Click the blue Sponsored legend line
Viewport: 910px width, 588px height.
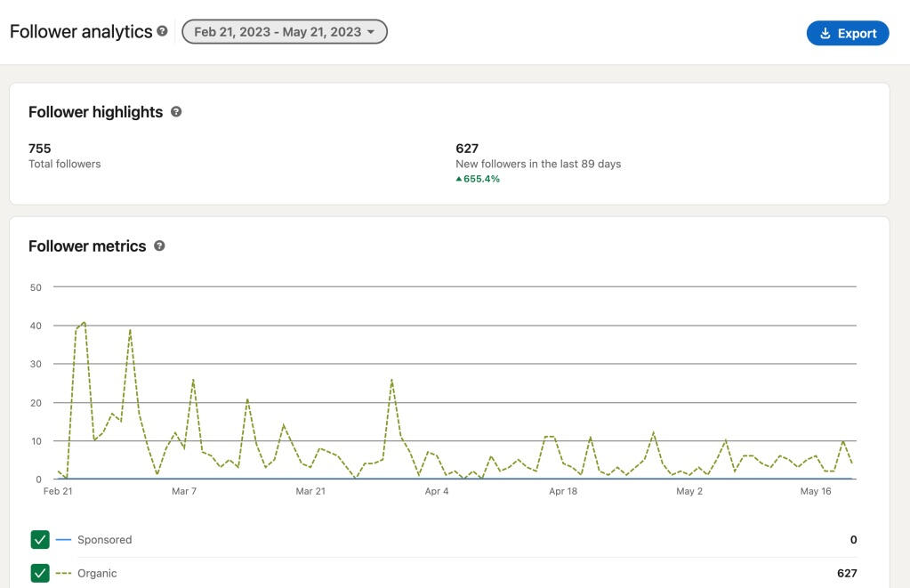coord(63,540)
